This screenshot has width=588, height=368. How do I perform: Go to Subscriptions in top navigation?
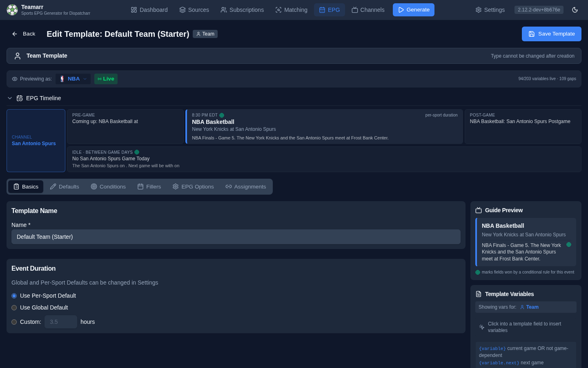[x=242, y=10]
